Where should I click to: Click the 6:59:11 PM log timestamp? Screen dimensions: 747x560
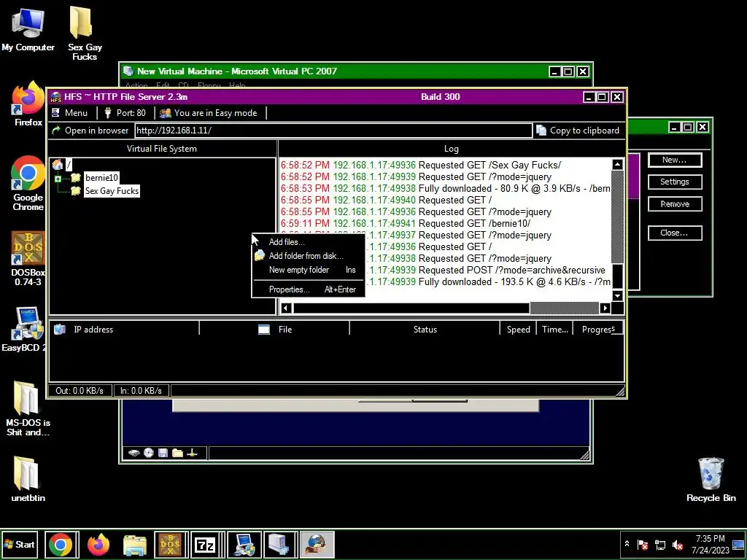click(305, 223)
